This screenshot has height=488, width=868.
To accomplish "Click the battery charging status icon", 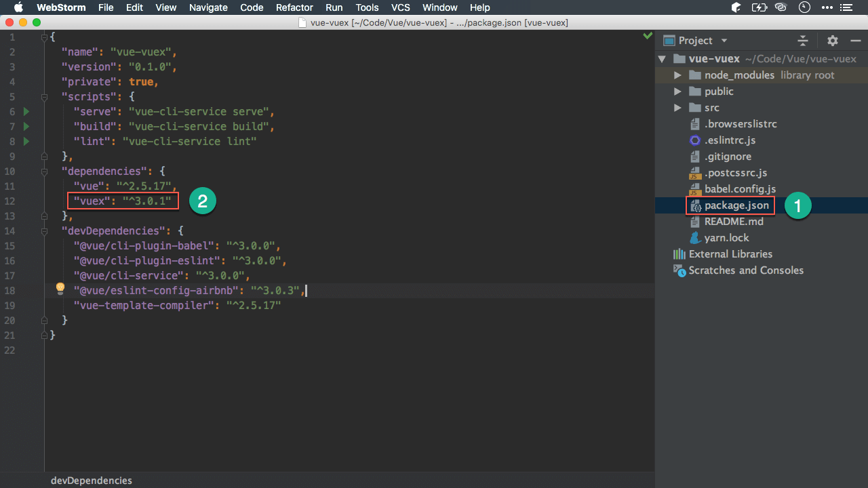I will tap(759, 7).
